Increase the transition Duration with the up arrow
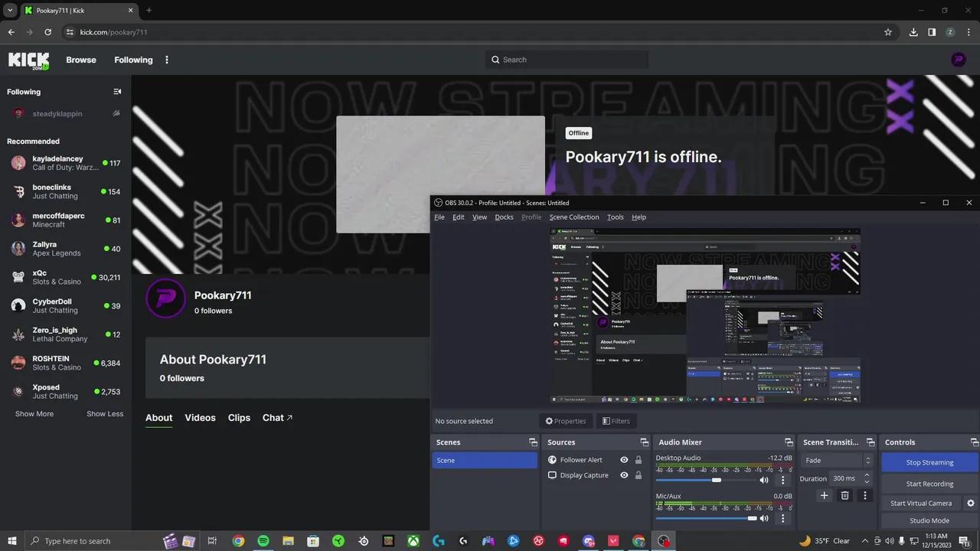 point(867,475)
